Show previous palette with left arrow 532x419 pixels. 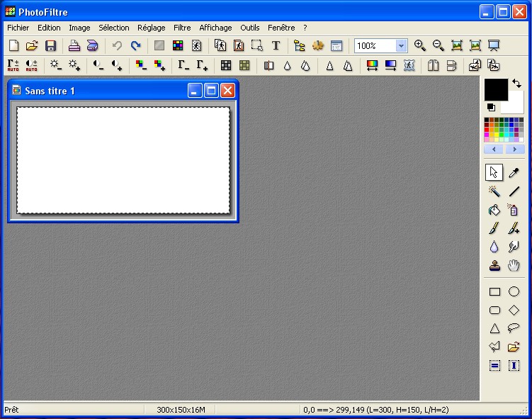click(x=494, y=149)
